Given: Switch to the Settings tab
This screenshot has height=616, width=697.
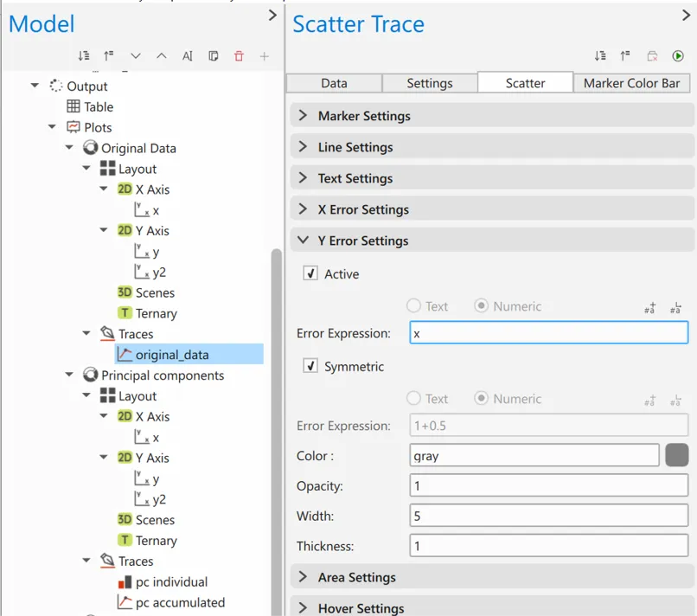Looking at the screenshot, I should point(430,83).
